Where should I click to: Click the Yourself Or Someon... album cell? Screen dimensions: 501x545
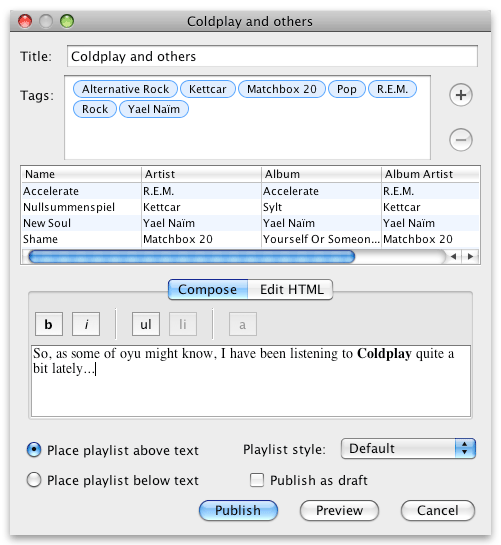pyautogui.click(x=321, y=239)
